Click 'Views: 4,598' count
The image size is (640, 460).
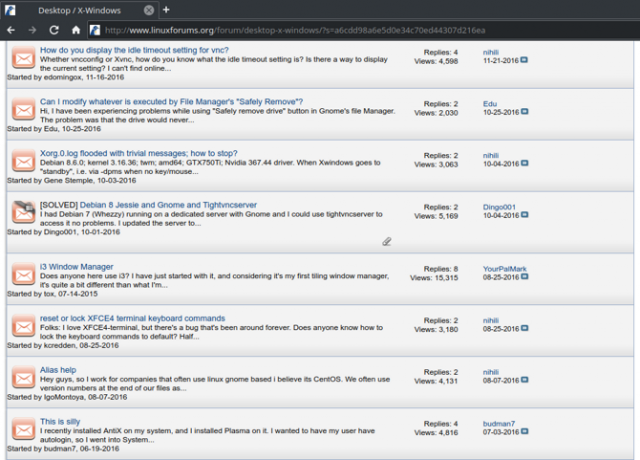click(436, 61)
